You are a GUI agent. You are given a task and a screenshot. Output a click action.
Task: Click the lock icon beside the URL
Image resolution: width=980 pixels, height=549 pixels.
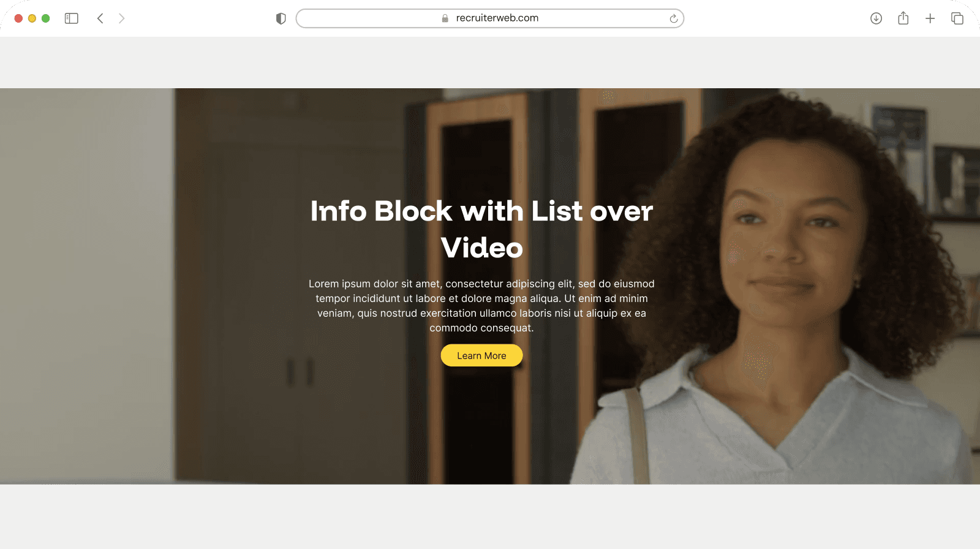pyautogui.click(x=445, y=18)
